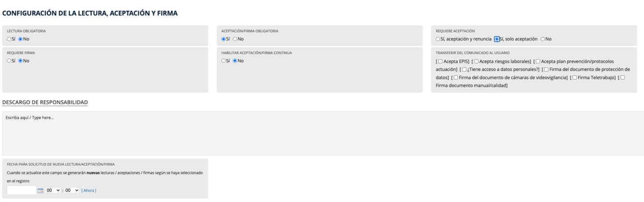Tick Firma del documento de protección de datos
Screen dimensions: 644x202
click(547, 69)
